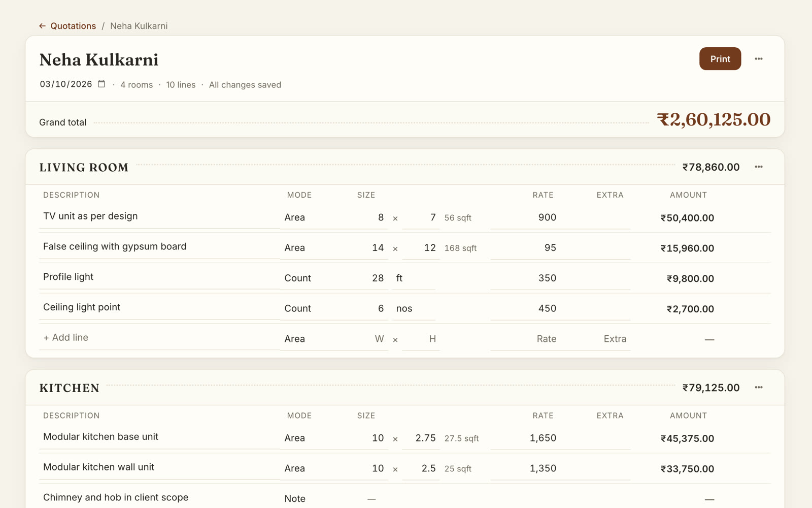This screenshot has width=812, height=508.
Task: Click the ₹2,60,125.00 grand total amount
Action: click(x=714, y=119)
